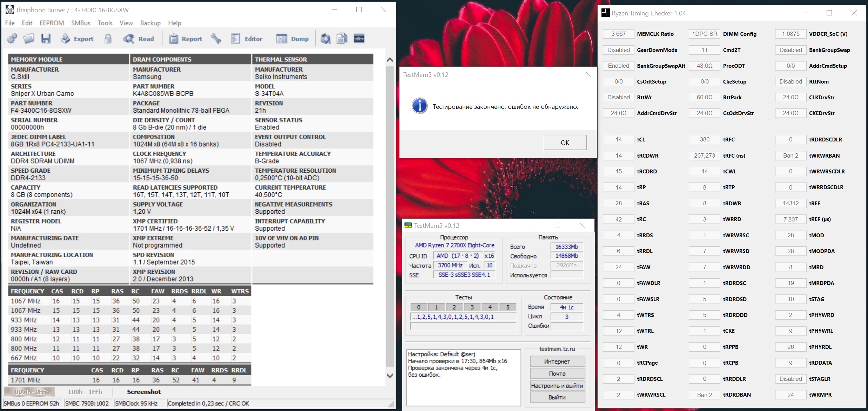Click the padlock write-protection icon
This screenshot has width=868, height=411.
tap(108, 39)
